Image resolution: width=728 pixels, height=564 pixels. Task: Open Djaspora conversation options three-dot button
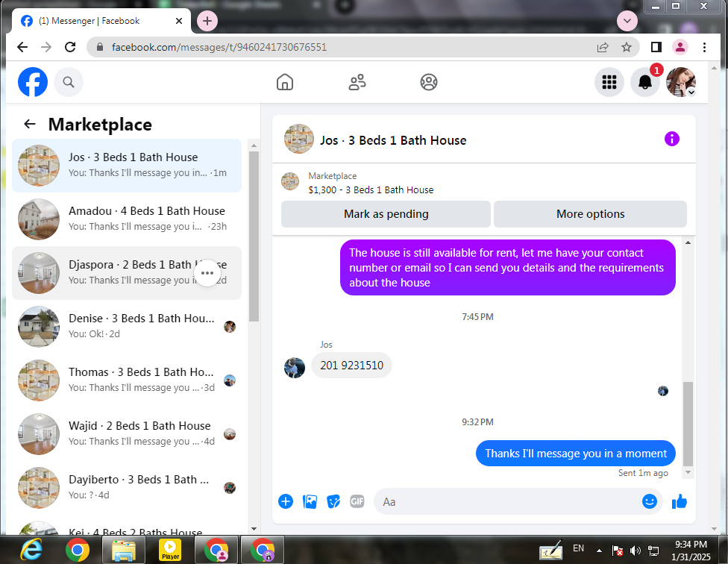tap(207, 273)
